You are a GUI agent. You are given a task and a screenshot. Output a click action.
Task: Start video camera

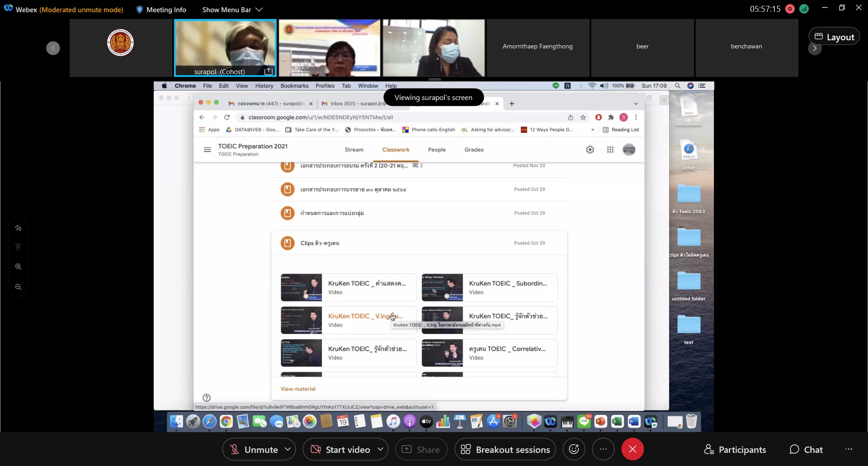(x=340, y=449)
